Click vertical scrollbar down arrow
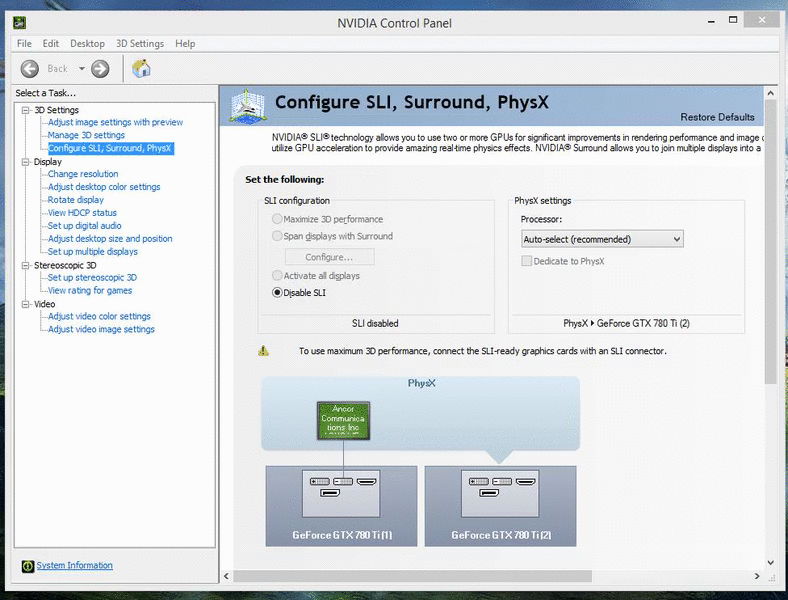 tap(770, 563)
